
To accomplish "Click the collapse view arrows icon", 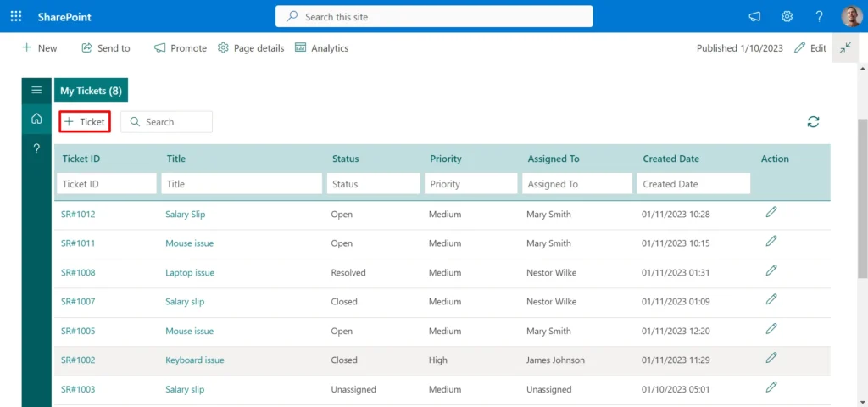I will [x=845, y=48].
